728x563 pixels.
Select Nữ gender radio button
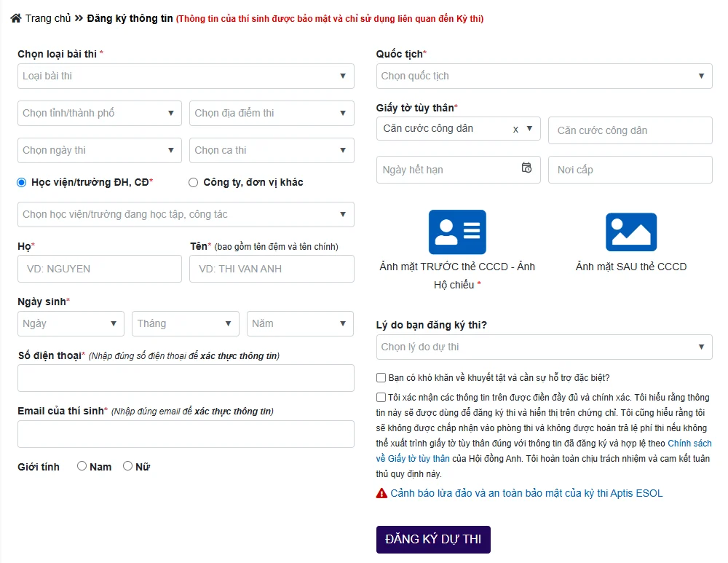127,466
